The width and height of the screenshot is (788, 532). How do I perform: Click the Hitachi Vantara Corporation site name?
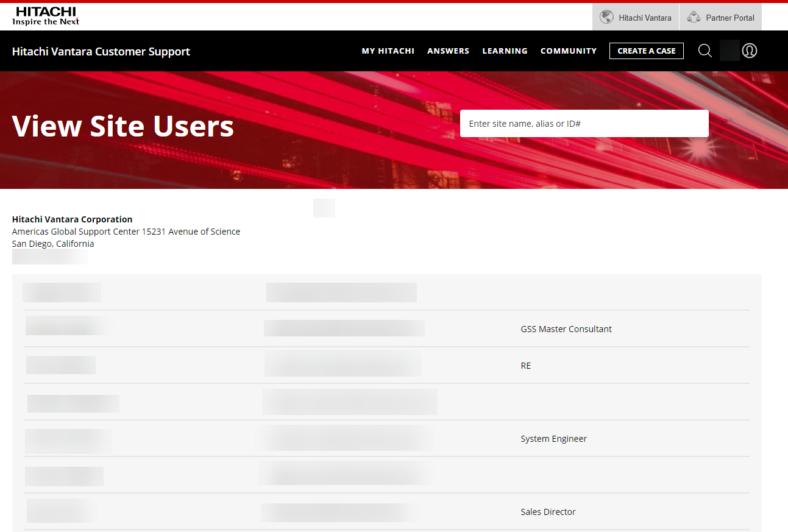coord(73,219)
